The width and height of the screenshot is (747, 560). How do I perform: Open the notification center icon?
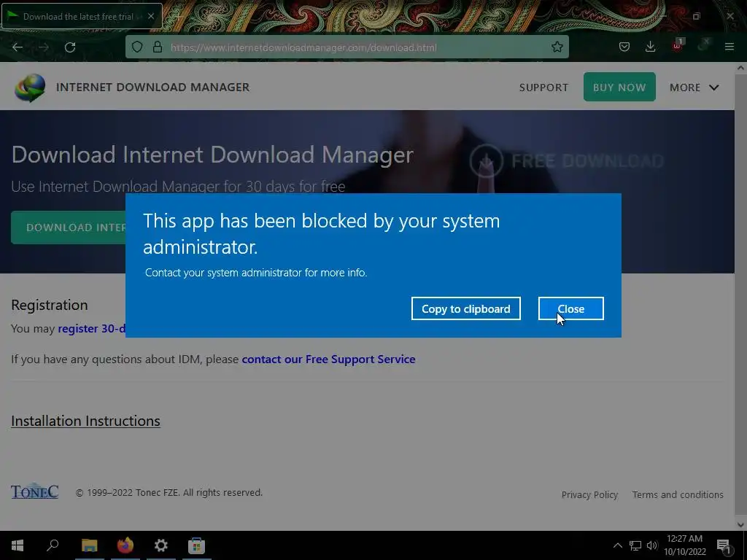pos(724,545)
